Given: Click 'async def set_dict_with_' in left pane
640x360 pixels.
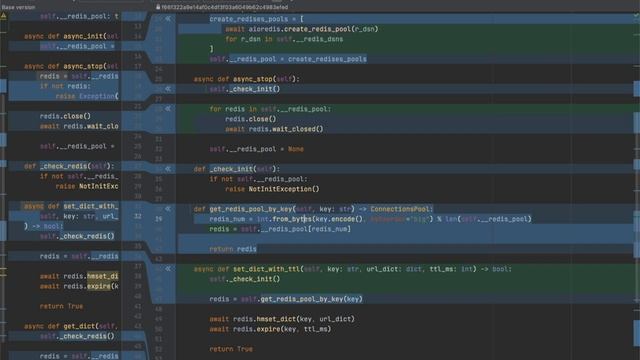Looking at the screenshot, I should click(x=71, y=206).
